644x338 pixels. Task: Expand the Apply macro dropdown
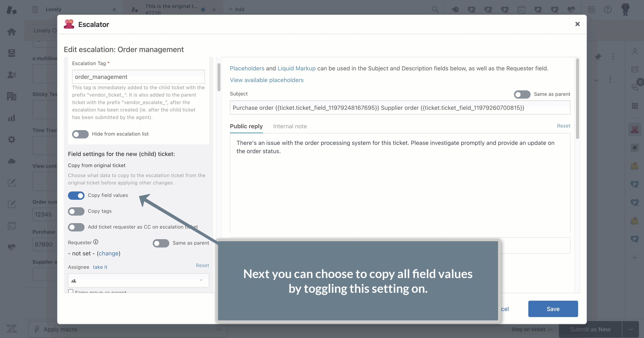coord(128,329)
